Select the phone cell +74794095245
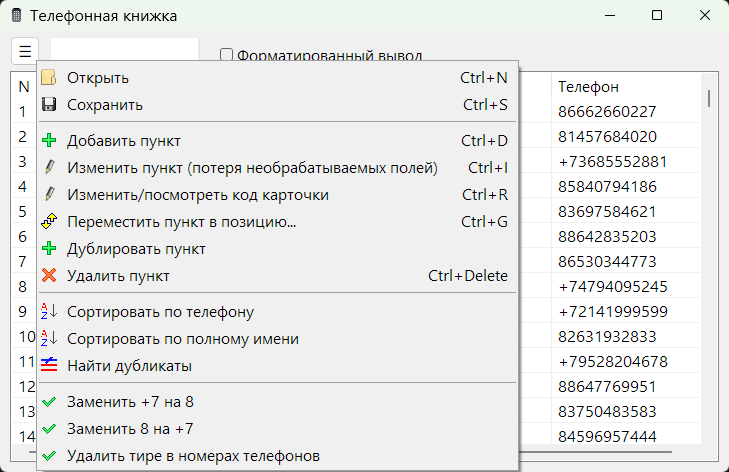 [x=612, y=287]
